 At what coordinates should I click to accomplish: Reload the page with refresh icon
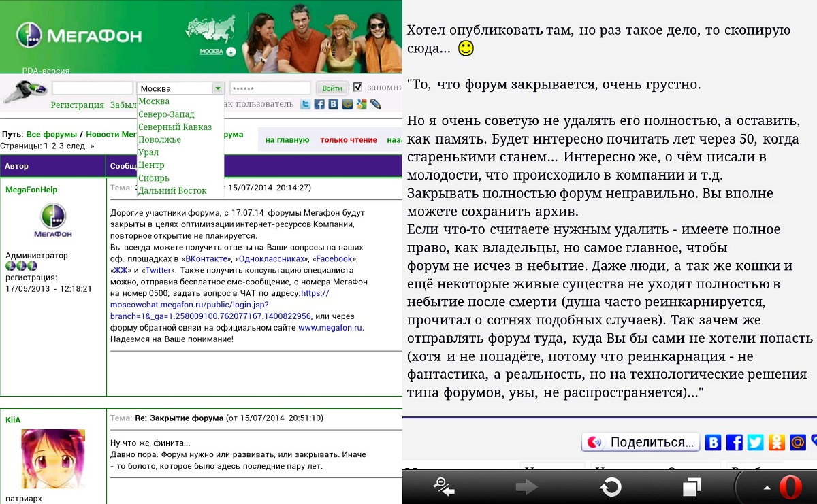click(x=610, y=487)
